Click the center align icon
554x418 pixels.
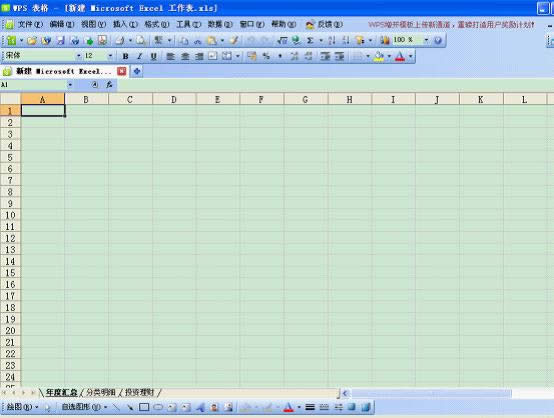(185, 56)
